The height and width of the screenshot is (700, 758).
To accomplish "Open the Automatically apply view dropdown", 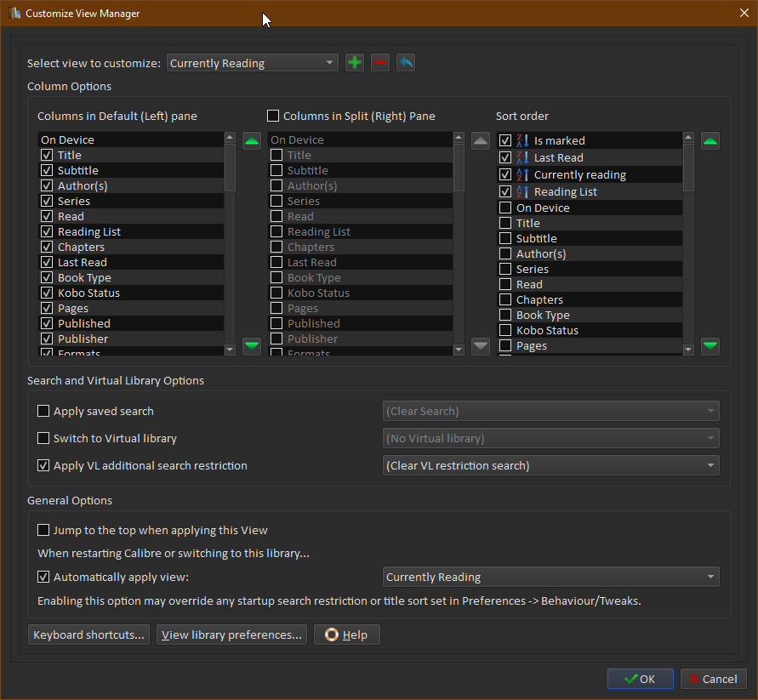I will tap(550, 577).
